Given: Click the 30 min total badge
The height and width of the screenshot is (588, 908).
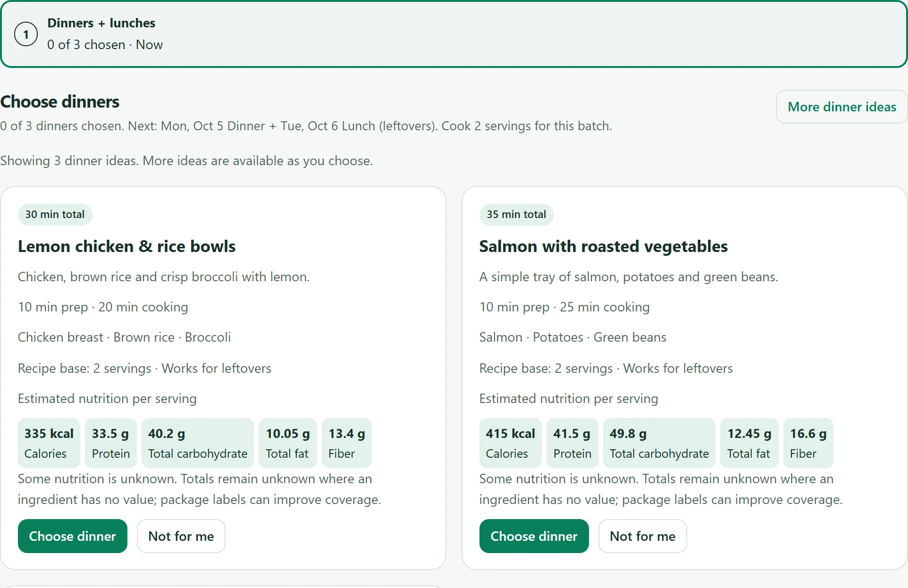Looking at the screenshot, I should [x=55, y=214].
